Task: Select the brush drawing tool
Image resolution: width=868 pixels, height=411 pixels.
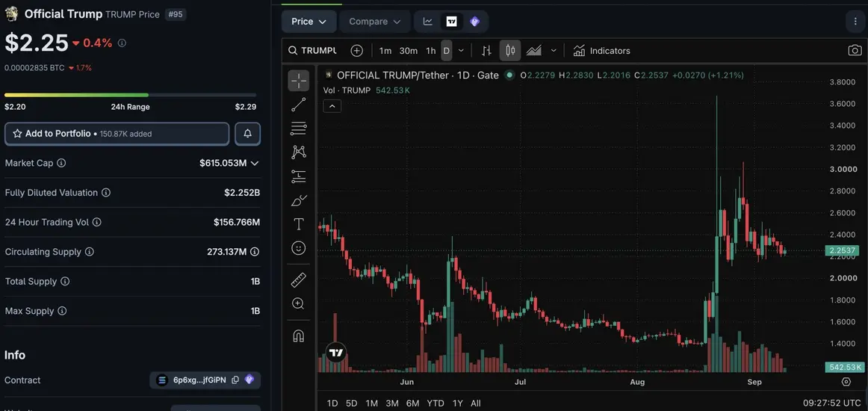Action: (298, 200)
